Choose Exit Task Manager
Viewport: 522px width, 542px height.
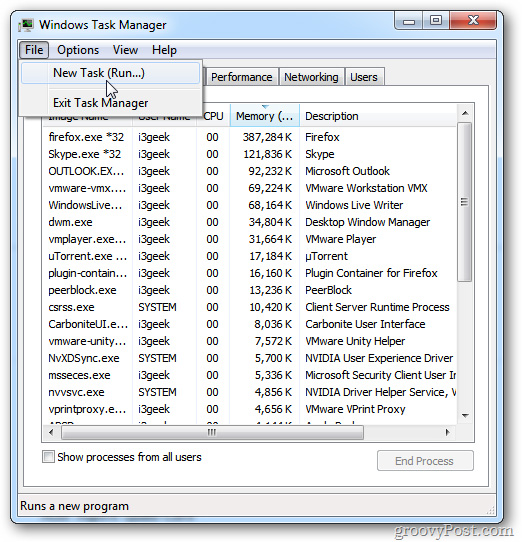(110, 103)
